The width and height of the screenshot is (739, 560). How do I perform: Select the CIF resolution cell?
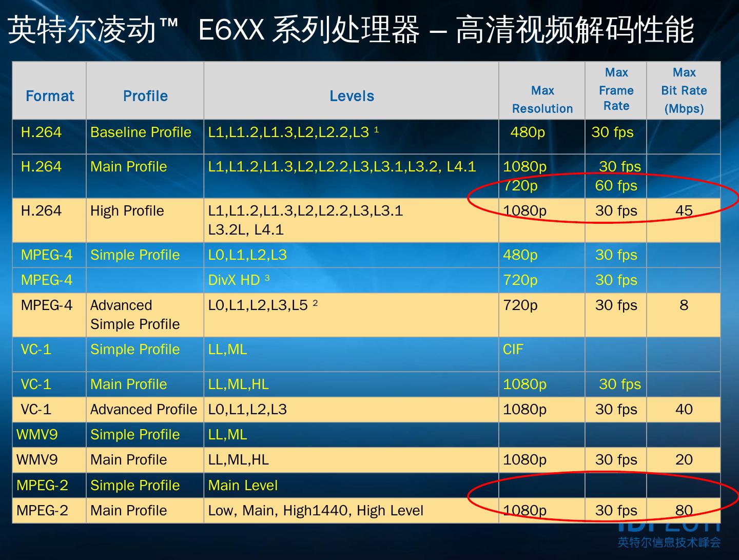542,354
